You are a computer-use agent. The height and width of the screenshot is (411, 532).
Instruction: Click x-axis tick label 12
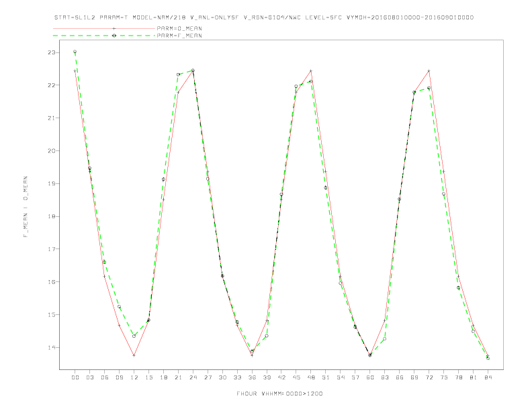point(134,377)
